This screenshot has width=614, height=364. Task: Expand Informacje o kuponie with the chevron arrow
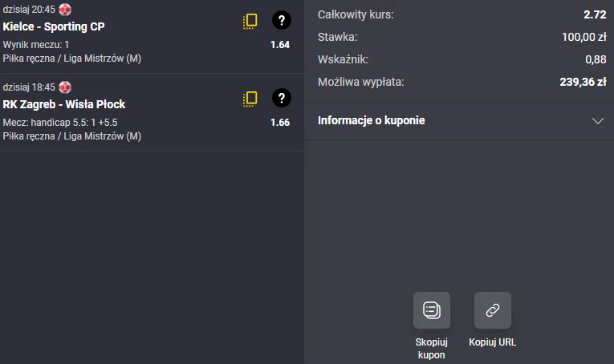[597, 121]
